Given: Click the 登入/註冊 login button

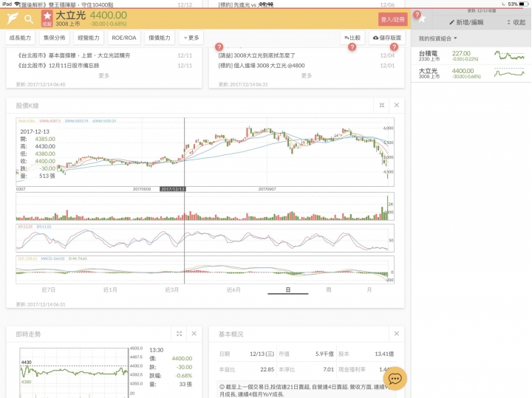Looking at the screenshot, I should click(392, 19).
